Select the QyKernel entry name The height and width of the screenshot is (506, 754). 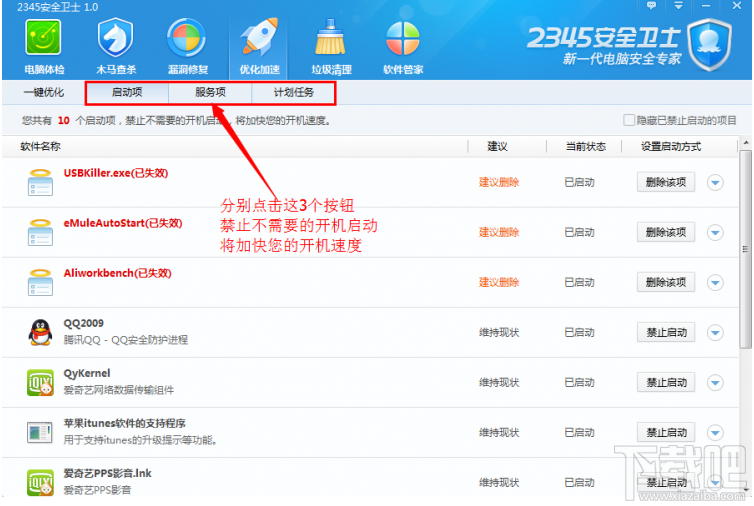(87, 373)
